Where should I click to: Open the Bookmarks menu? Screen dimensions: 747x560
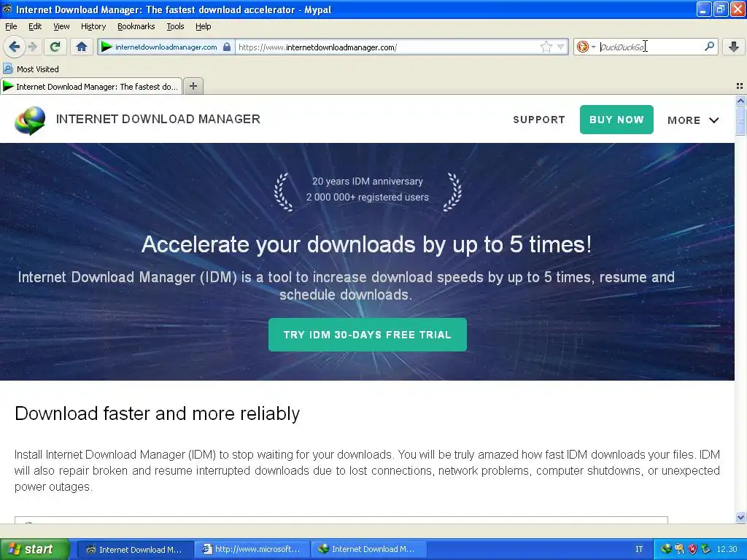click(136, 26)
